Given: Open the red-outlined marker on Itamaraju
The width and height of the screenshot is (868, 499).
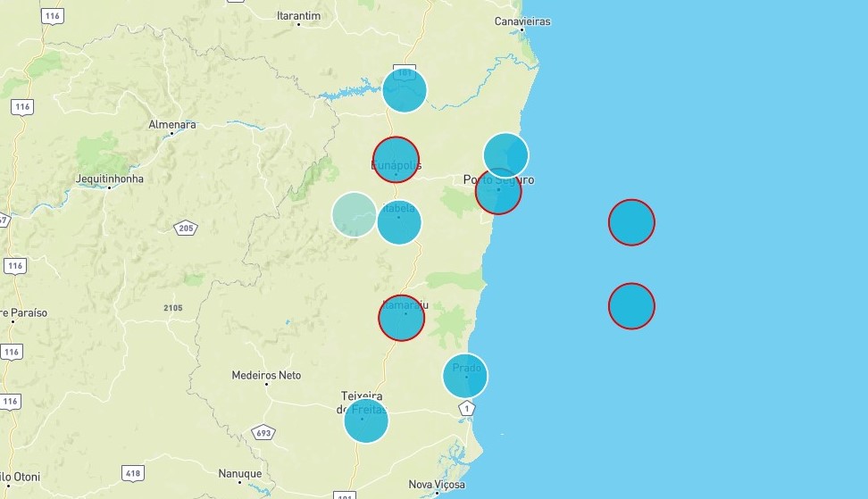Looking at the screenshot, I should (402, 318).
